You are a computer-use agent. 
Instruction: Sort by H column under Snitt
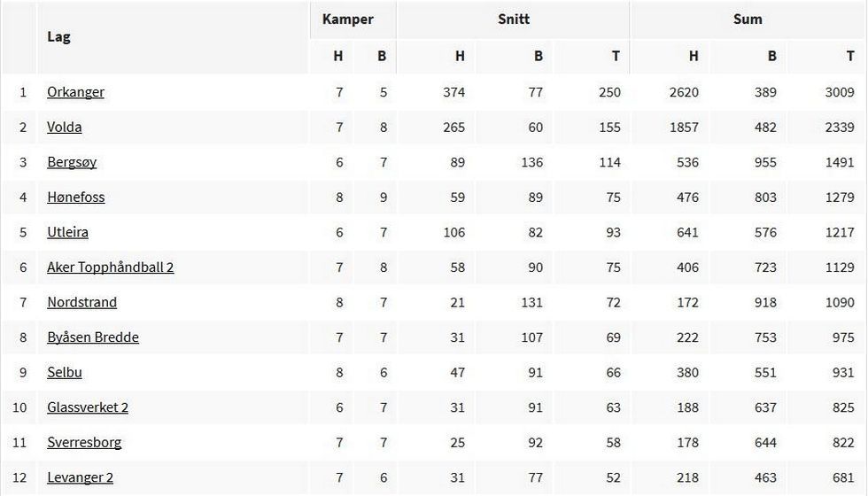pos(460,56)
